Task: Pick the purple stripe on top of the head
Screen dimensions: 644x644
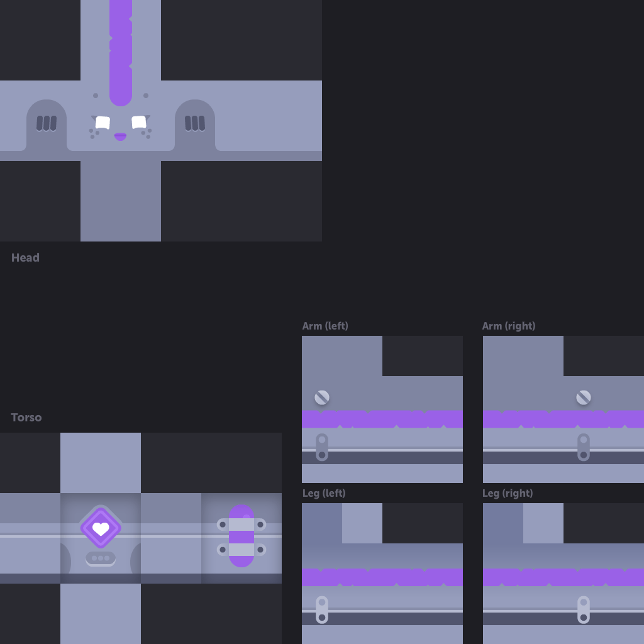Action: click(121, 50)
